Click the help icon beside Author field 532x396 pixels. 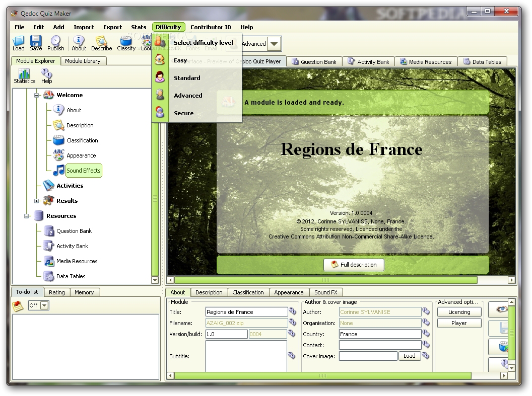click(426, 311)
